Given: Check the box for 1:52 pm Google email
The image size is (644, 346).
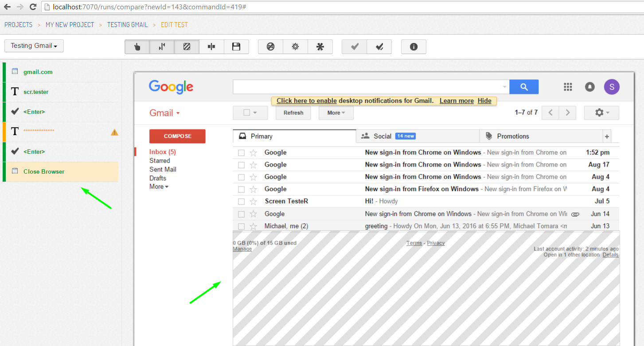Looking at the screenshot, I should pos(242,153).
